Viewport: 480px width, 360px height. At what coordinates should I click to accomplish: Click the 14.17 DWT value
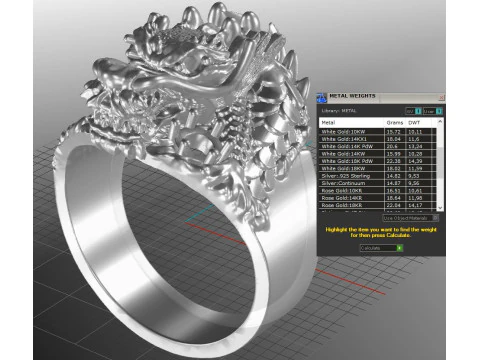pos(415,205)
